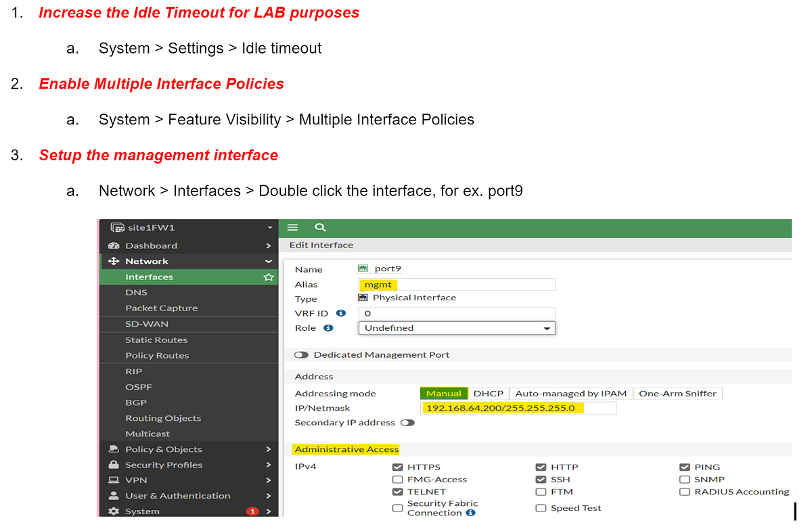Click the Physical Interface type icon
The width and height of the screenshot is (812, 529).
tap(363, 298)
